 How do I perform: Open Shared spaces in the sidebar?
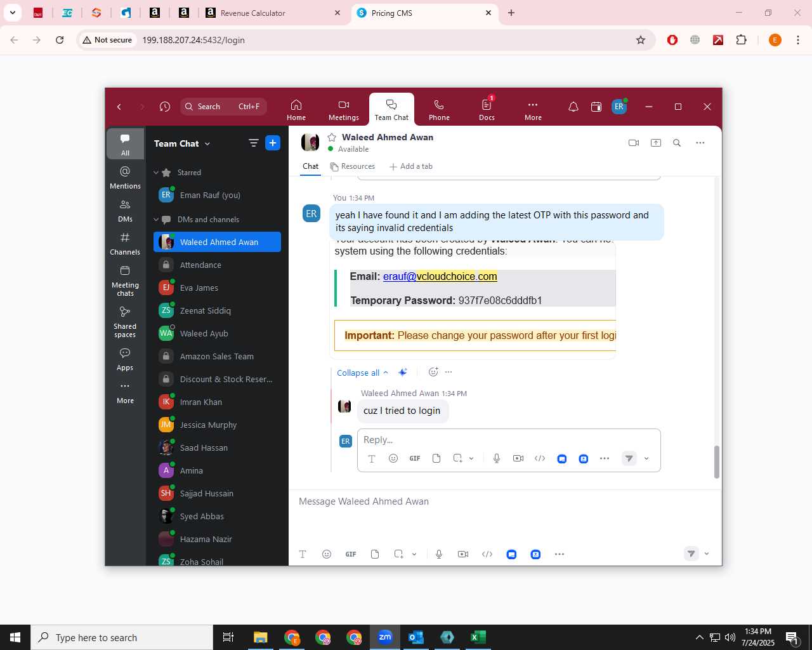coord(125,321)
